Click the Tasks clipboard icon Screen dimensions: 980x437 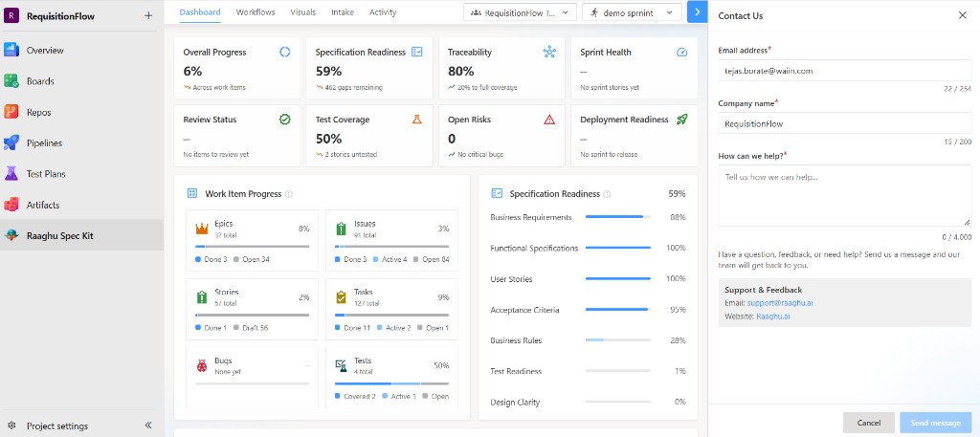click(342, 297)
